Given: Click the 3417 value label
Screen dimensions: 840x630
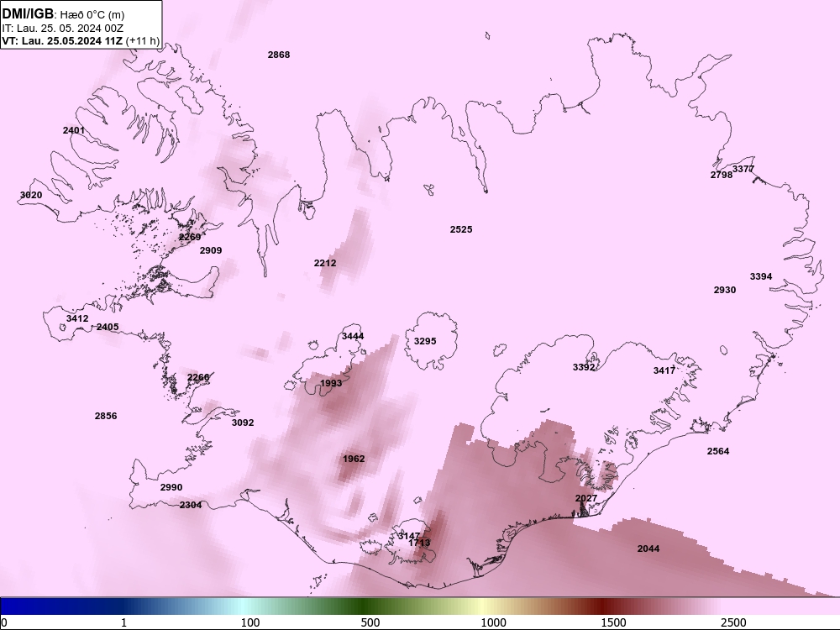Looking at the screenshot, I should [x=664, y=370].
